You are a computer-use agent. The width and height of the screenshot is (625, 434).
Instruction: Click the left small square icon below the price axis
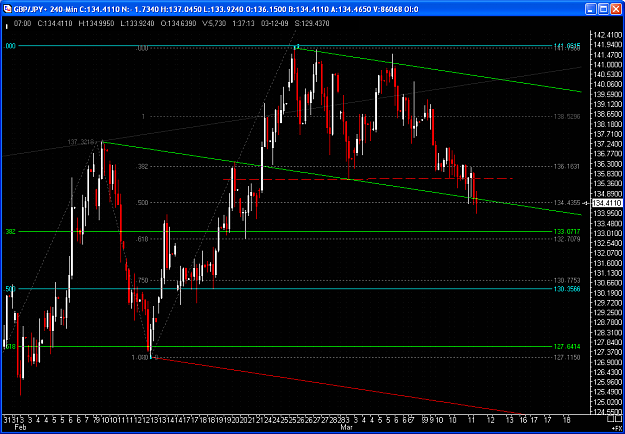click(x=609, y=420)
